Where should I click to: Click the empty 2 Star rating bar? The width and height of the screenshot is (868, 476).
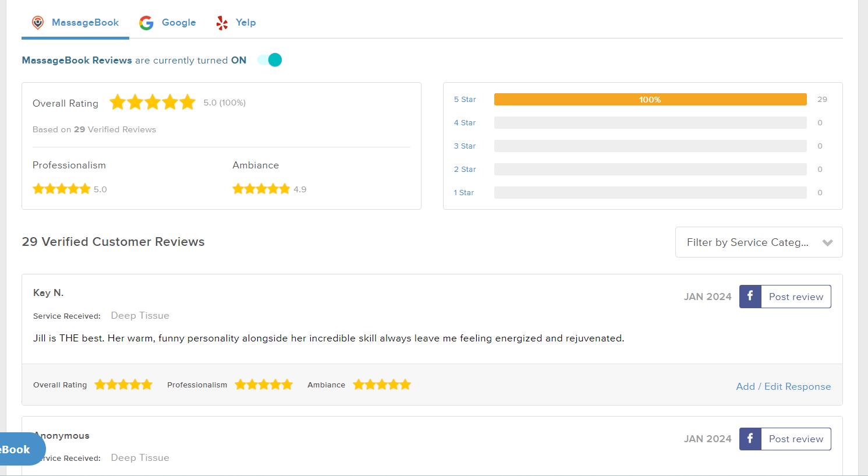pos(650,170)
